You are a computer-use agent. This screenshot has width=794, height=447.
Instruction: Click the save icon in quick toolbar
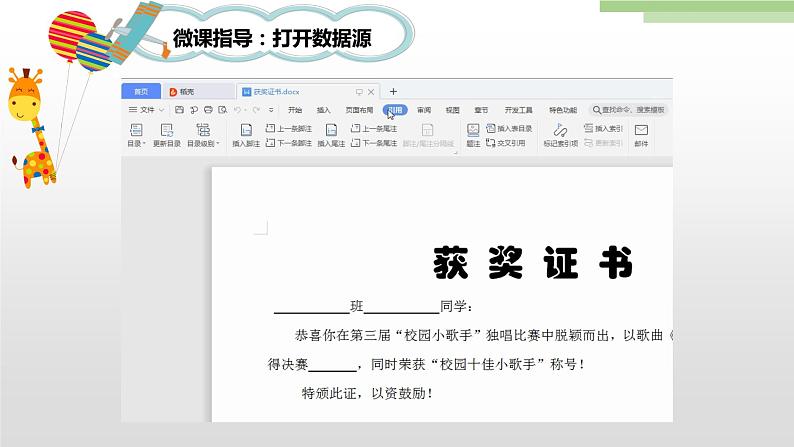178,110
